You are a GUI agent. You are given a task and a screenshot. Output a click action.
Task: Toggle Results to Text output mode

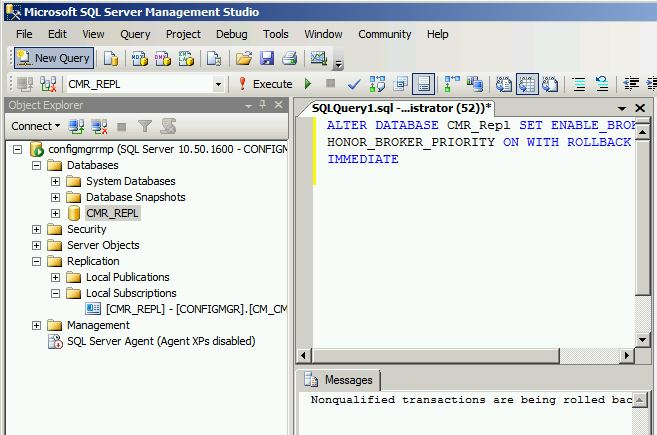[505, 84]
